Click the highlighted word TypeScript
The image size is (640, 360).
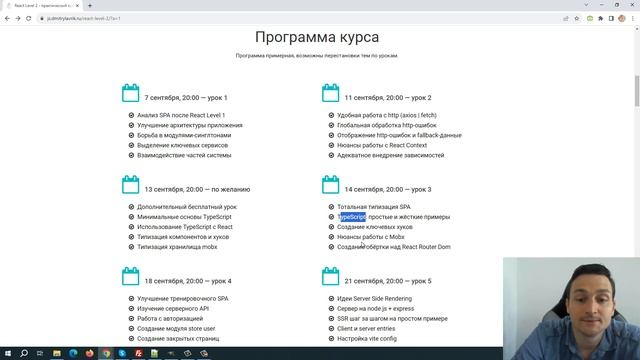pyautogui.click(x=352, y=217)
